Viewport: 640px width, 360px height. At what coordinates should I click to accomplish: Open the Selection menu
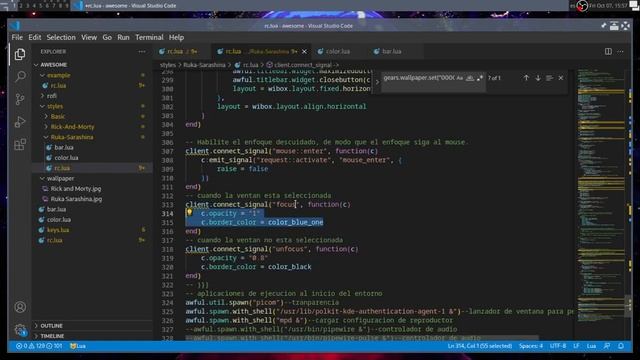[61, 37]
